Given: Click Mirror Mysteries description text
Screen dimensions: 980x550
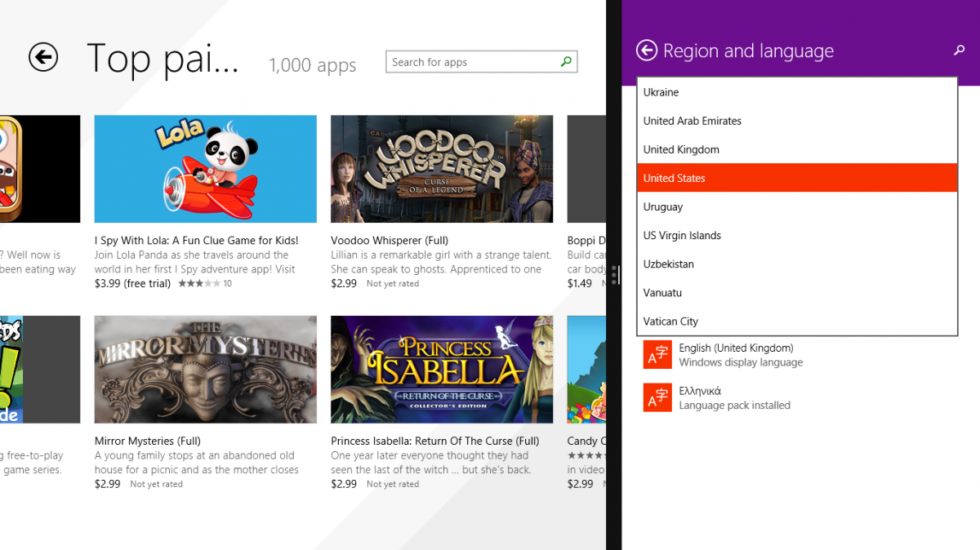Looking at the screenshot, I should pyautogui.click(x=197, y=463).
